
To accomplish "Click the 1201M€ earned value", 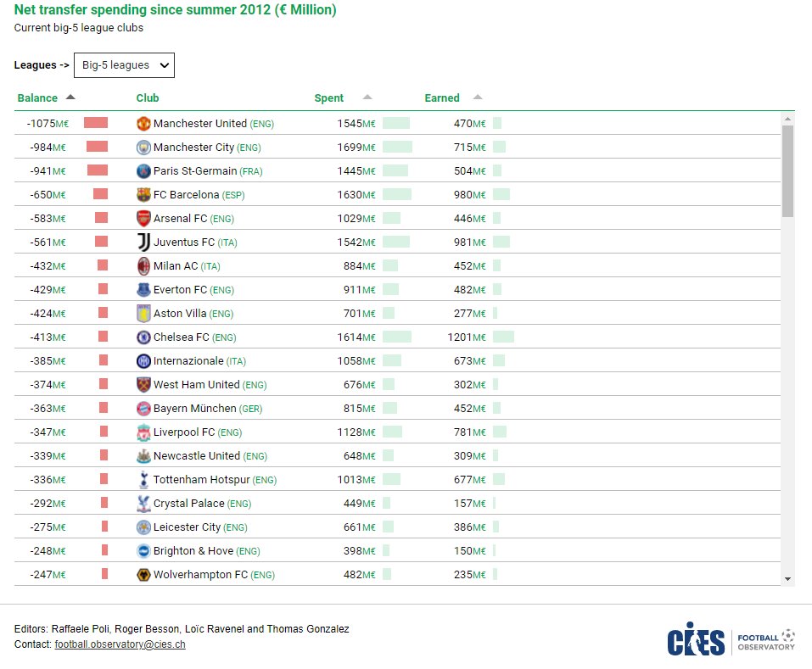I will point(467,337).
